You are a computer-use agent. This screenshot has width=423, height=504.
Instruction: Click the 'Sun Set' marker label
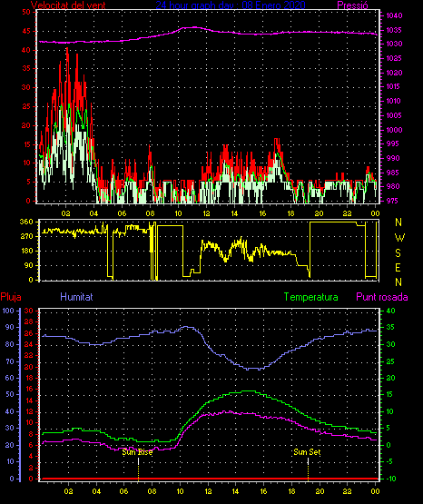(307, 452)
